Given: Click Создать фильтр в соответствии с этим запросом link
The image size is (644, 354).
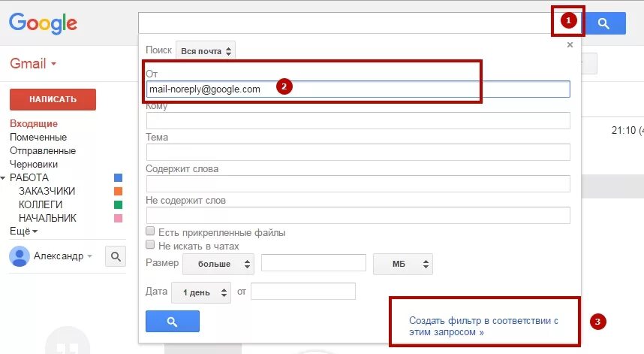Looking at the screenshot, I should 483,326.
